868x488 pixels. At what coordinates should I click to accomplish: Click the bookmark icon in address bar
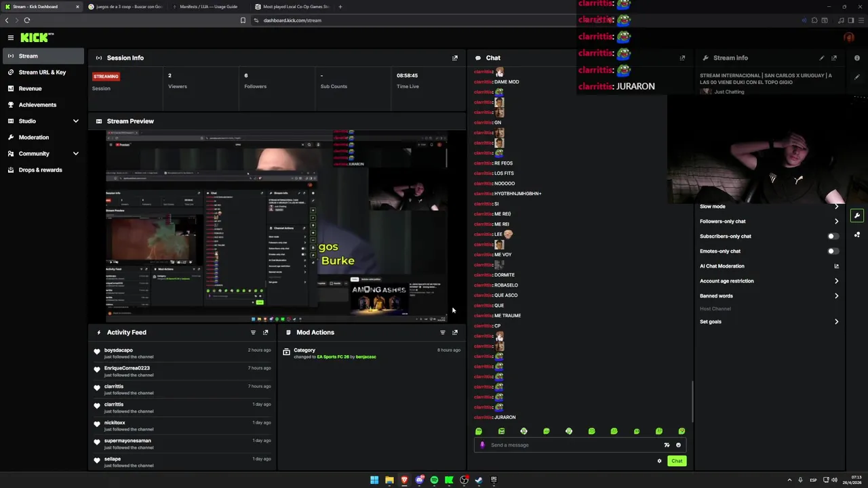click(x=243, y=20)
